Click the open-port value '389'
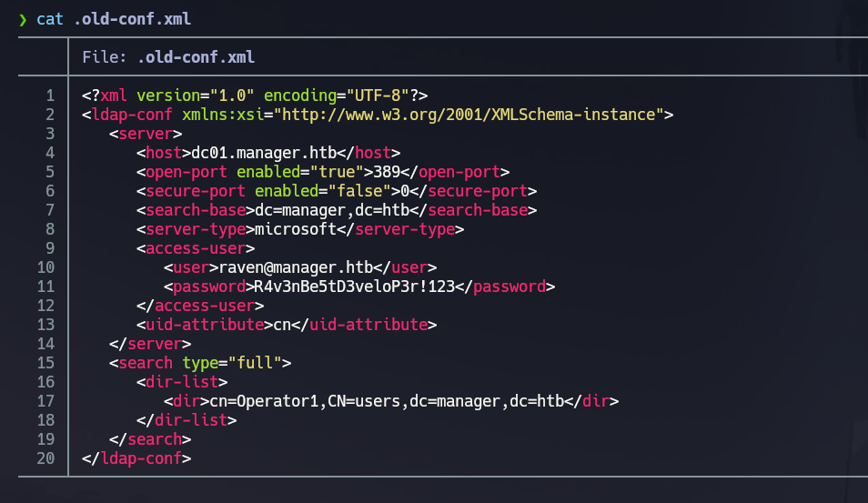 [x=387, y=172]
